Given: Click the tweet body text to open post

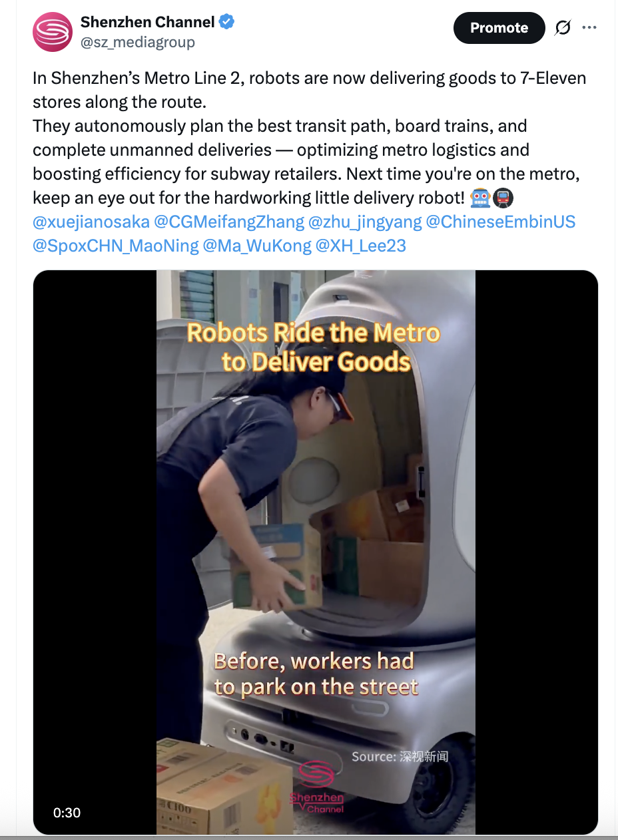Looking at the screenshot, I should pyautogui.click(x=310, y=138).
